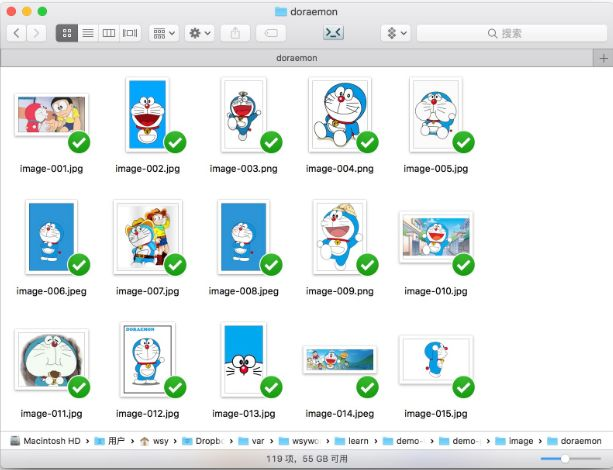Select image-003.png thumbnail
613x470 pixels.
(x=244, y=115)
